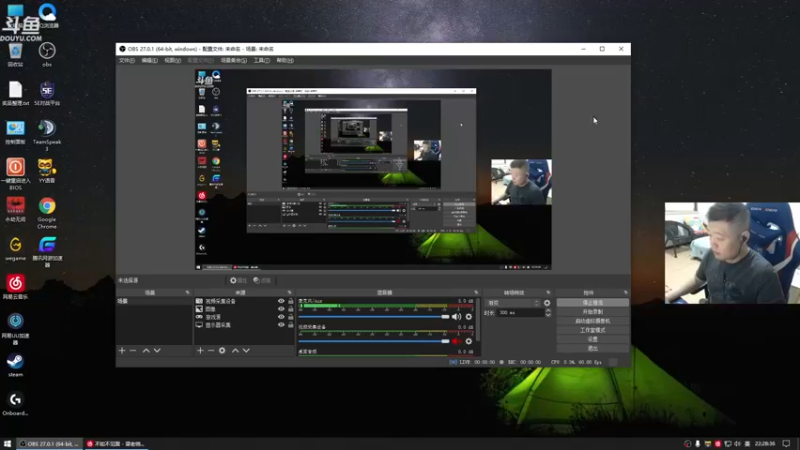The height and width of the screenshot is (450, 800).
Task: Open the 渐变 transition dropdown
Action: pos(512,303)
